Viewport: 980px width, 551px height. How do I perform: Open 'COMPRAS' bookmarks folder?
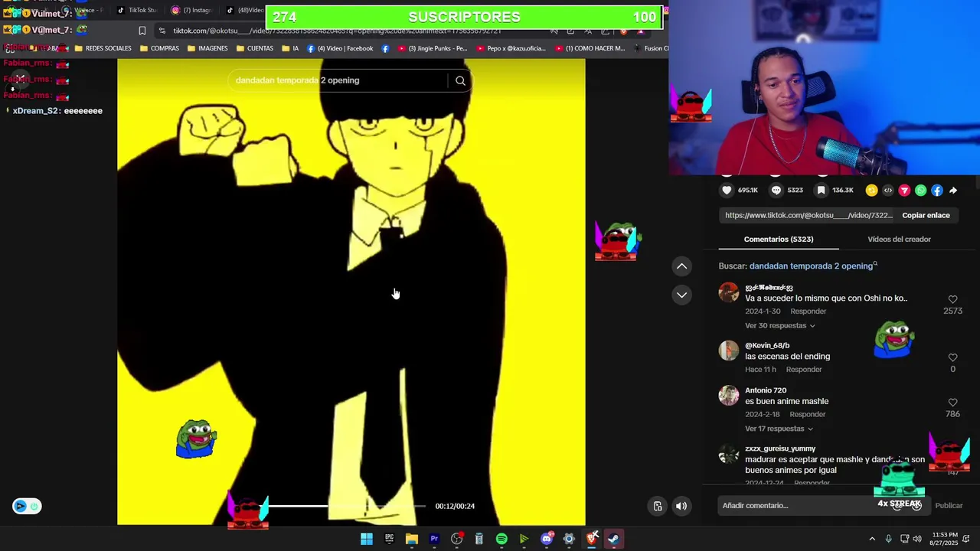point(159,48)
